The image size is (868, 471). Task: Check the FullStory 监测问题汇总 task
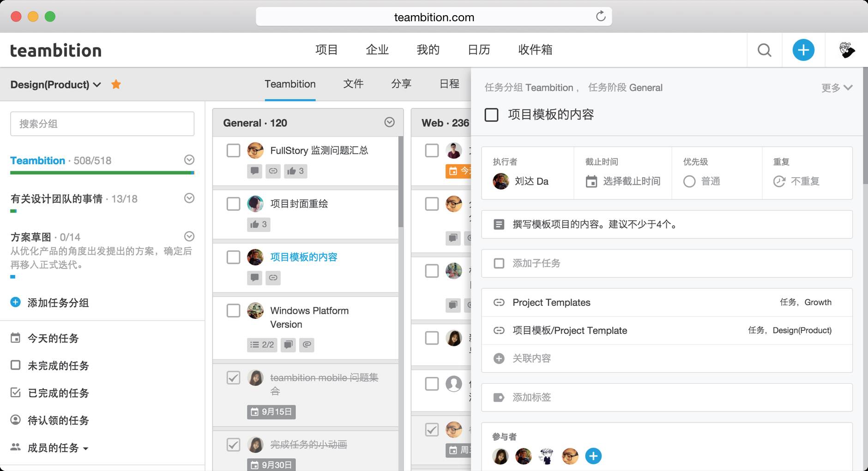pos(233,150)
